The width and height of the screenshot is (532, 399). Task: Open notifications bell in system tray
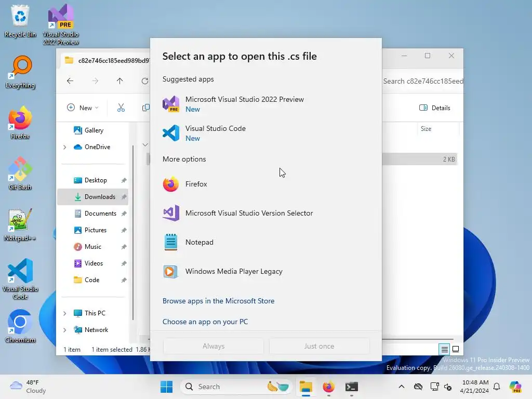[497, 387]
